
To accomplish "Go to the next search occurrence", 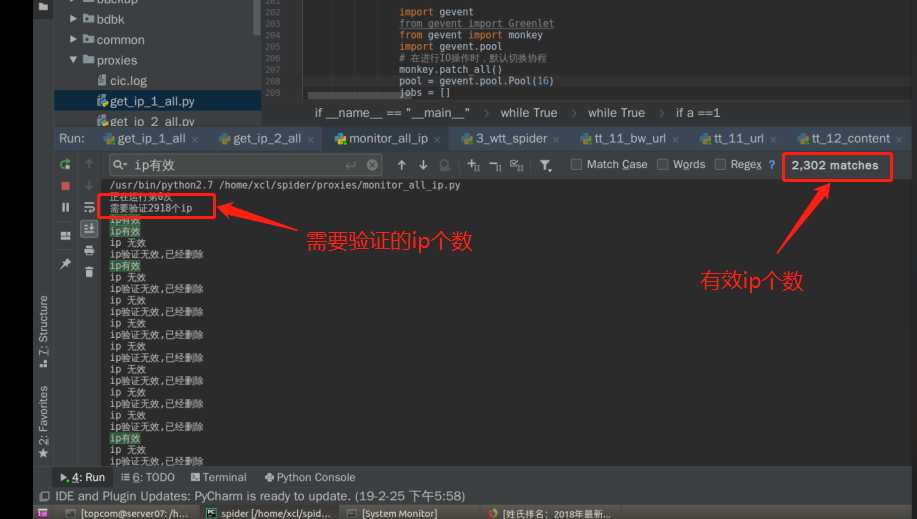I will 423,165.
